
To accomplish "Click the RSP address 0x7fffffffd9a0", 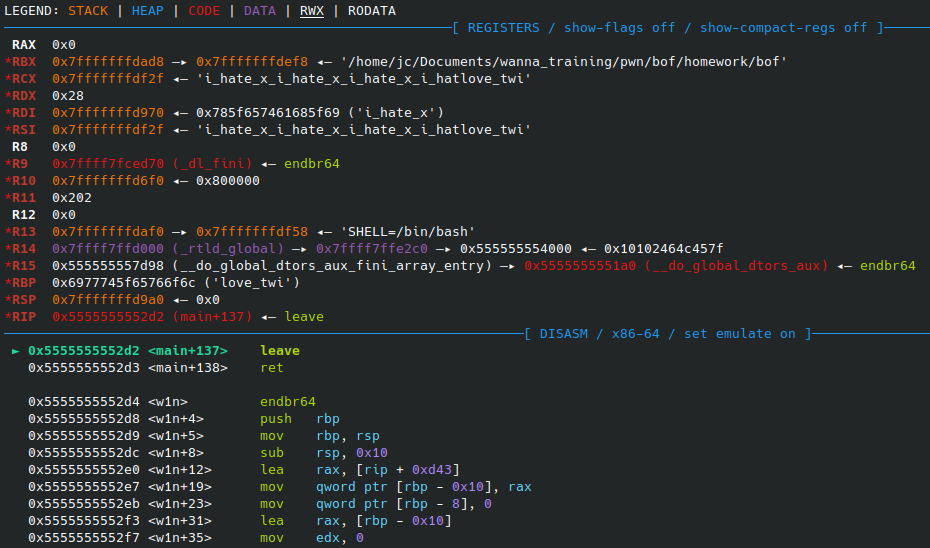I will coord(108,300).
